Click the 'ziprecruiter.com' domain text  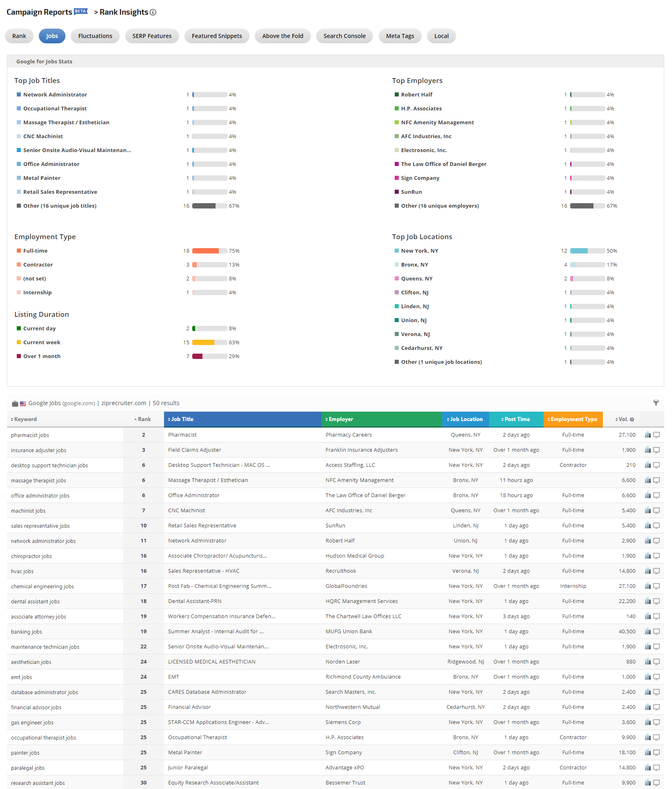(x=124, y=403)
